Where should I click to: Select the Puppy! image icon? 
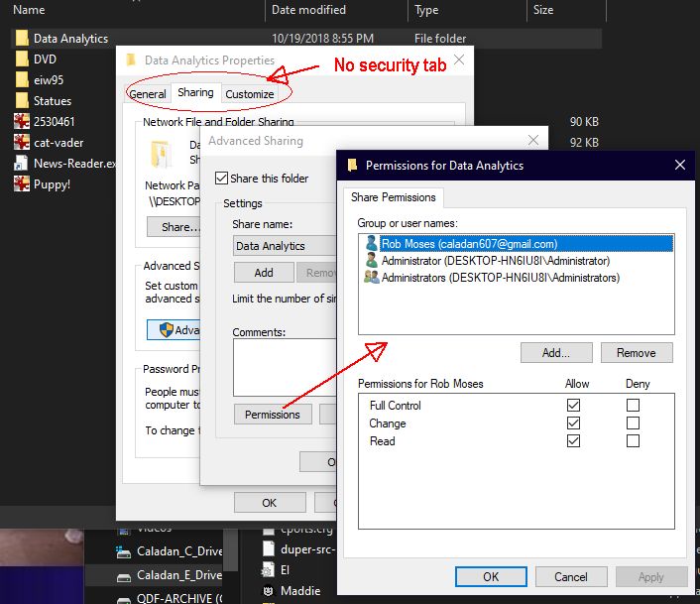[x=22, y=183]
